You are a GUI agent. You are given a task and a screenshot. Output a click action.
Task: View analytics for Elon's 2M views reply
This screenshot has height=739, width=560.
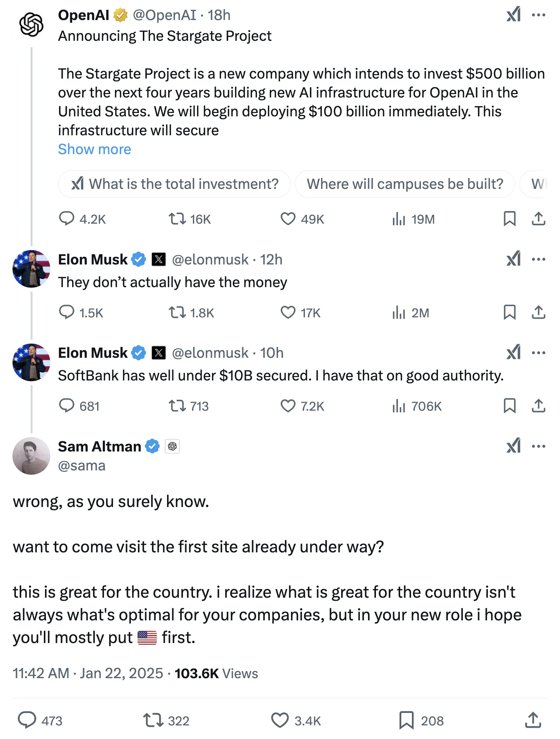pyautogui.click(x=399, y=312)
